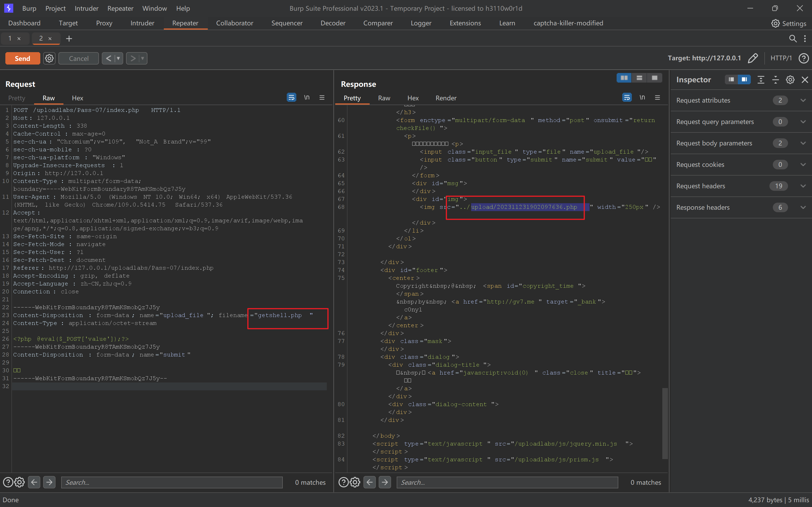Click the Burp Suite lightning logo
This screenshot has width=812, height=507.
[8, 8]
